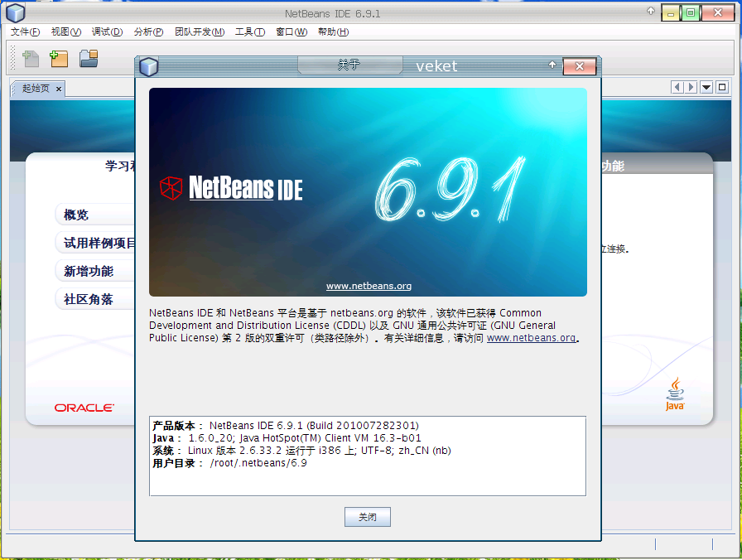Maximize the editor window with square button
This screenshot has width=742, height=560.
[722, 87]
